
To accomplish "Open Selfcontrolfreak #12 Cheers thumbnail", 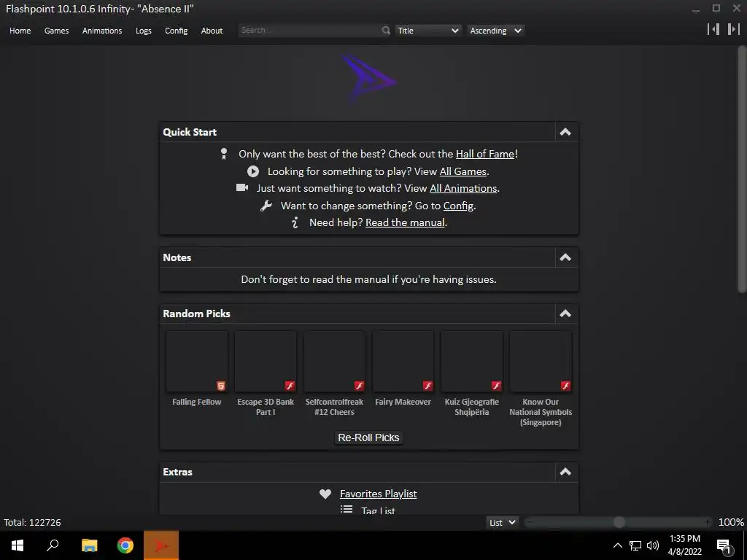I will pyautogui.click(x=334, y=362).
